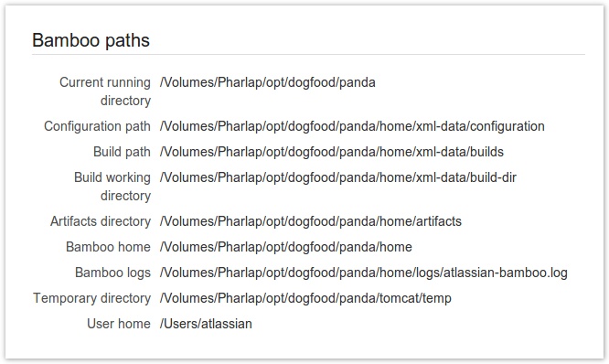Click the Bamboo paths heading
This screenshot has height=364, width=609.
click(91, 40)
